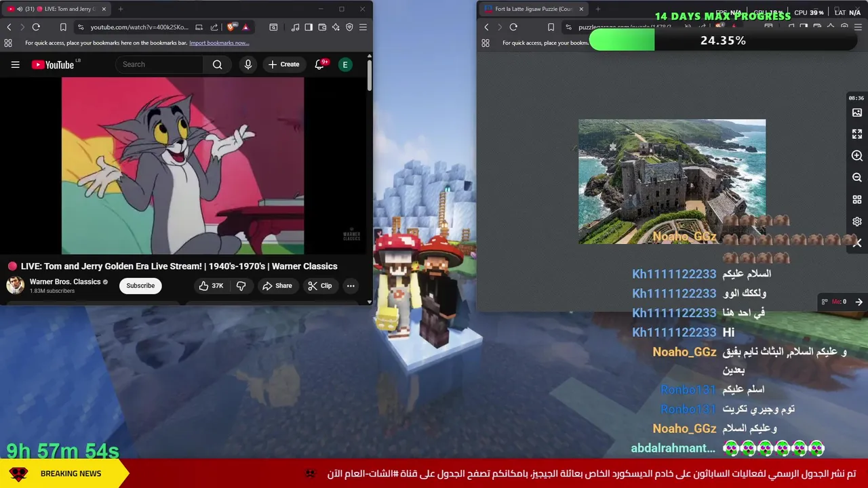Viewport: 868px width, 488px height.
Task: Go to the YouTube home logo
Action: [54, 64]
